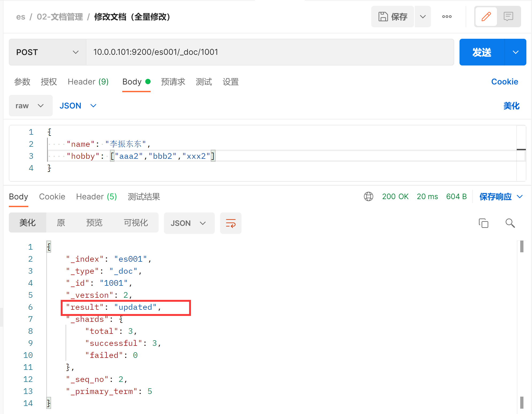Image resolution: width=532 pixels, height=414 pixels.
Task: Open the response Header (5) tab
Action: pyautogui.click(x=97, y=197)
